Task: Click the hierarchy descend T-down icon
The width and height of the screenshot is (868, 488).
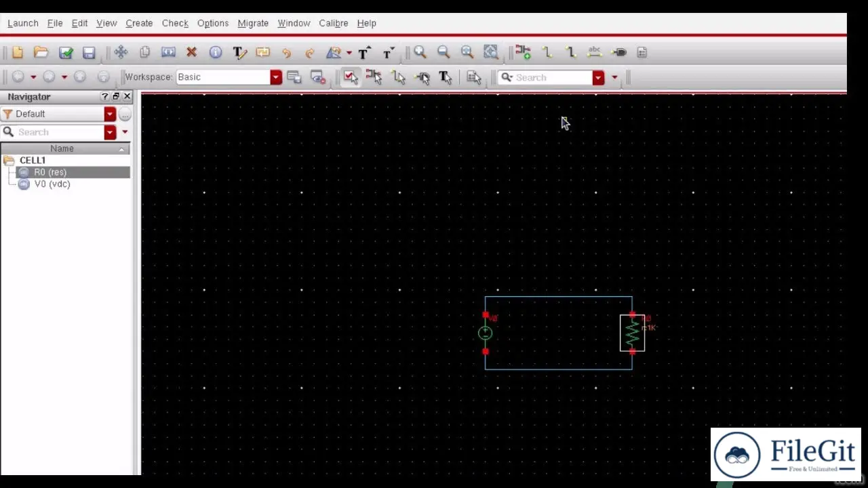Action: click(x=389, y=52)
